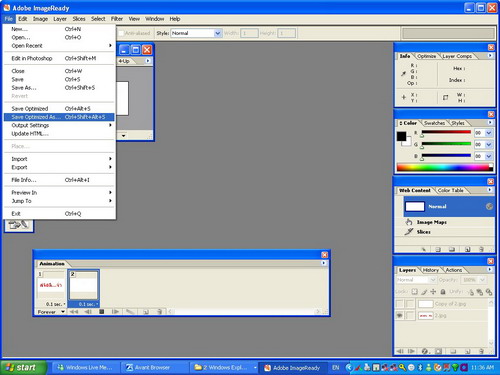The image size is (500, 375).
Task: Select Edit in Photoshop menu entry
Action: tap(59, 58)
